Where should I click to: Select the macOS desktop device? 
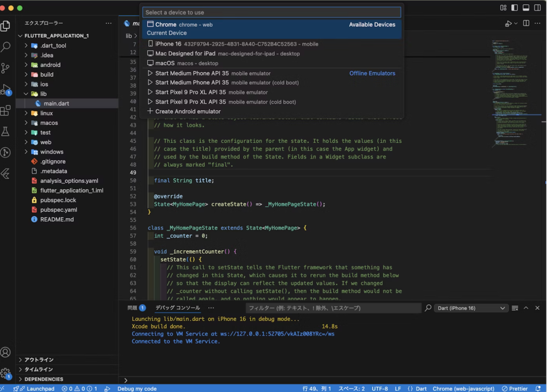tap(272, 63)
